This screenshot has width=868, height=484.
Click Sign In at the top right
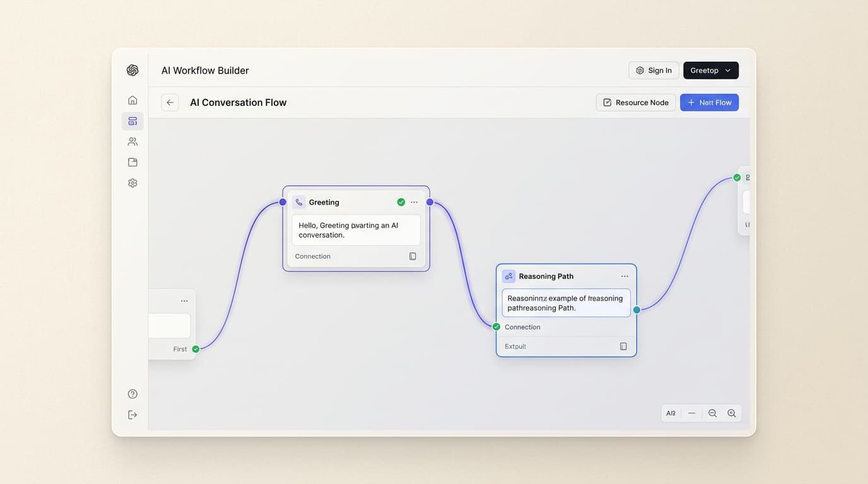(654, 70)
